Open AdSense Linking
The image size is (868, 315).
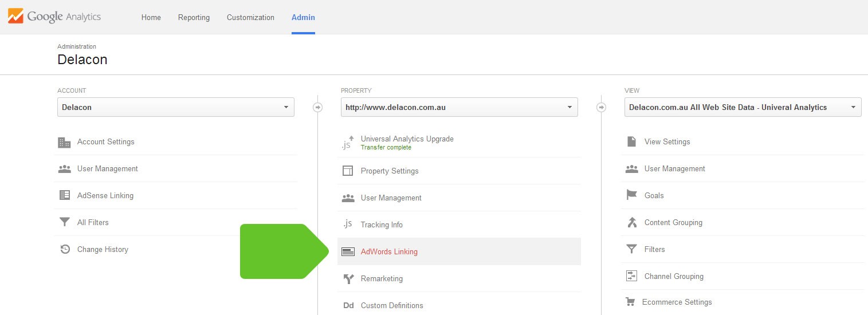(105, 195)
